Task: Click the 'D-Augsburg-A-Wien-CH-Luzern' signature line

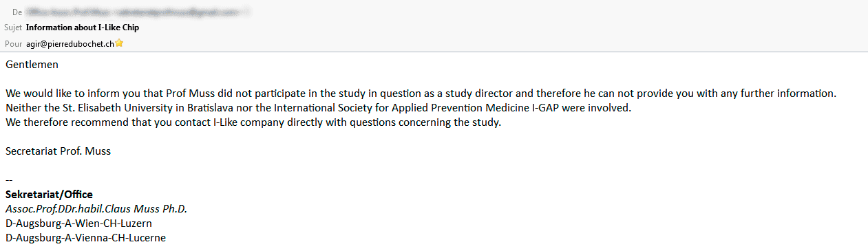Action: tap(78, 223)
